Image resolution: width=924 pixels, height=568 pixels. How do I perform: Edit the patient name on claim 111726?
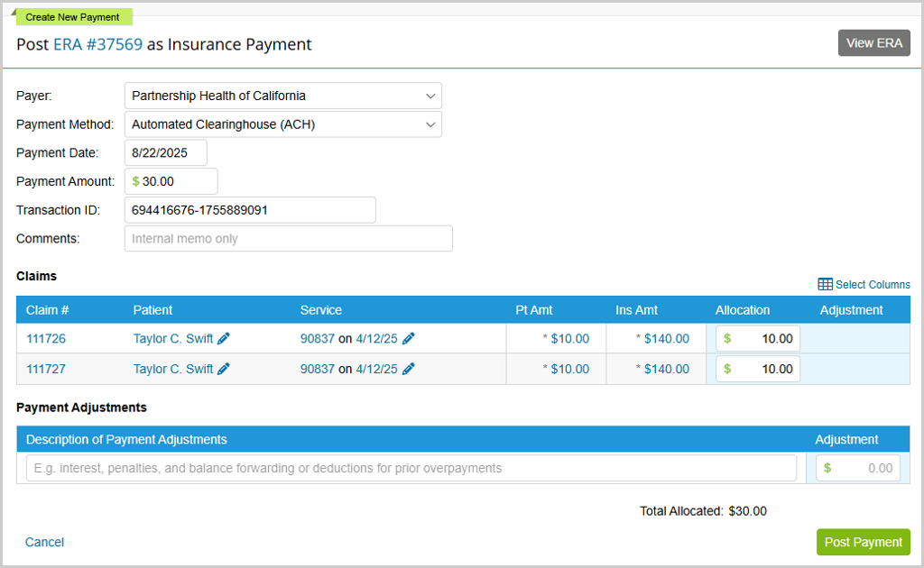[223, 338]
